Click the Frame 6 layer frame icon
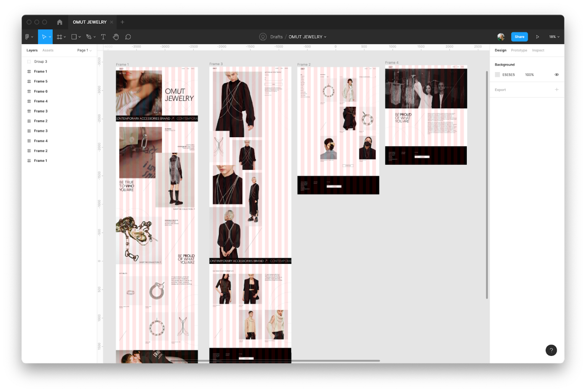Viewport: 586px width, 392px height. pos(29,92)
